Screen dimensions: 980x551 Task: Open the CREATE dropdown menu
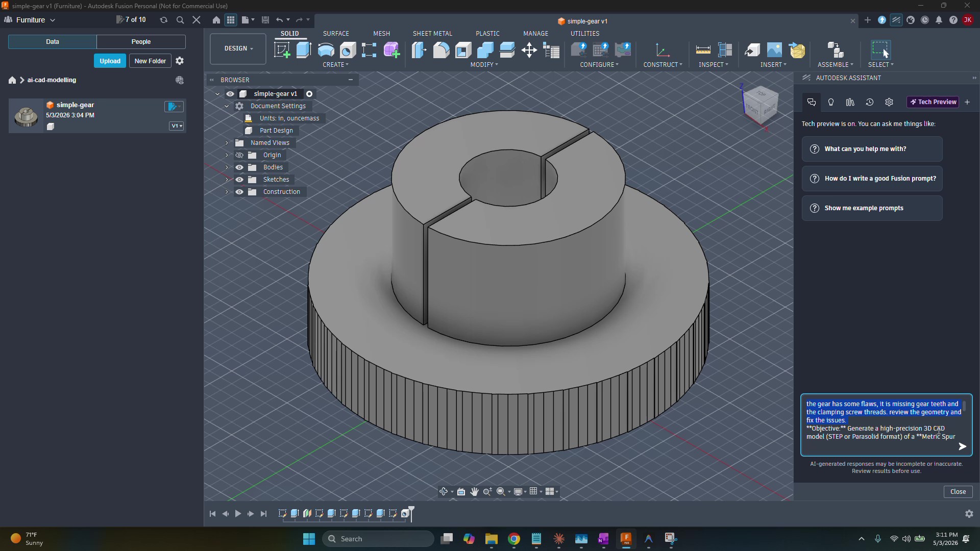pos(335,65)
